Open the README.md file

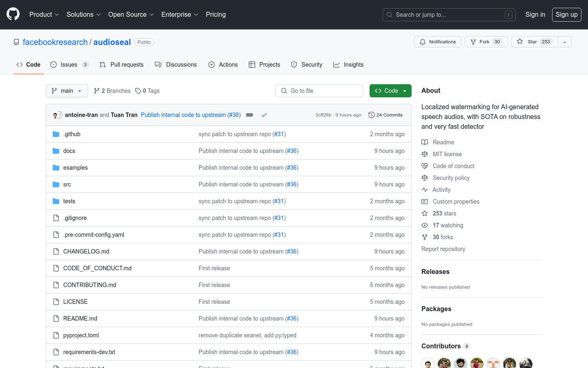[x=80, y=319]
